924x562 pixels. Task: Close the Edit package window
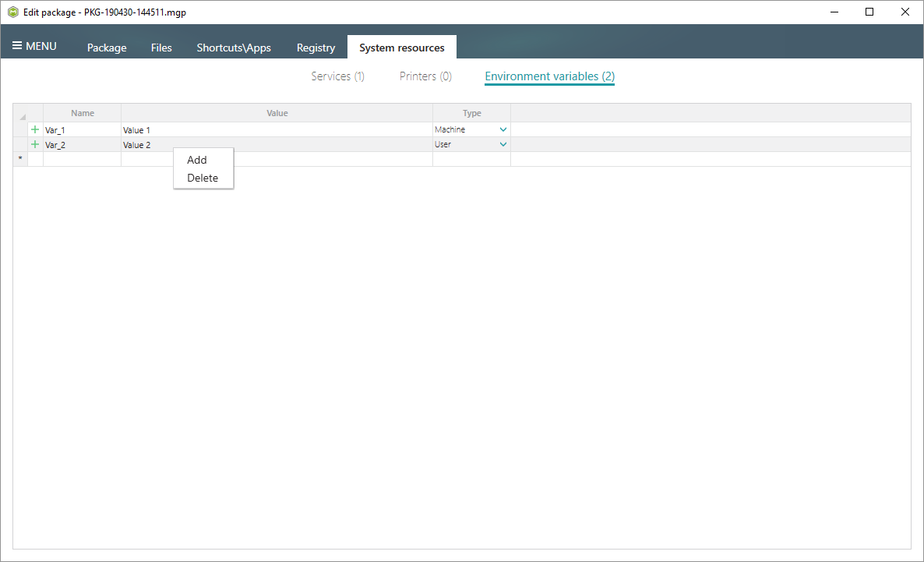pyautogui.click(x=905, y=12)
